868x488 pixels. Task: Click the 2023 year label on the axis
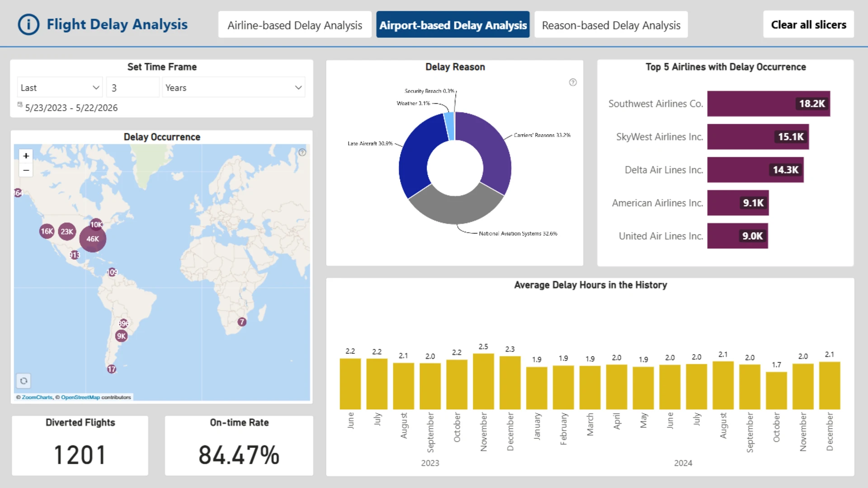430,463
